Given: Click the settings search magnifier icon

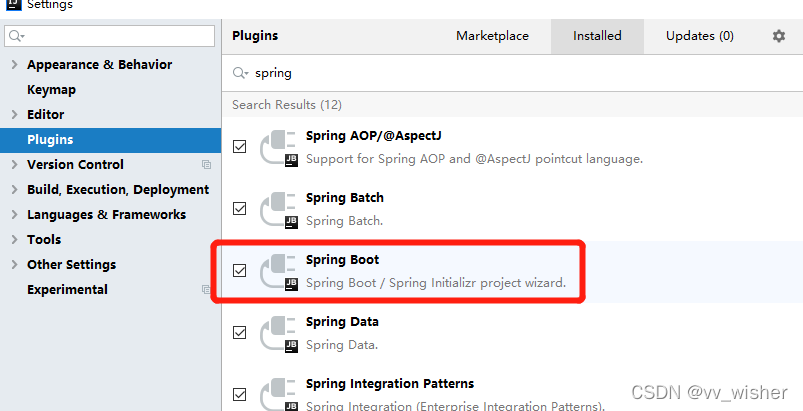Looking at the screenshot, I should coord(15,36).
